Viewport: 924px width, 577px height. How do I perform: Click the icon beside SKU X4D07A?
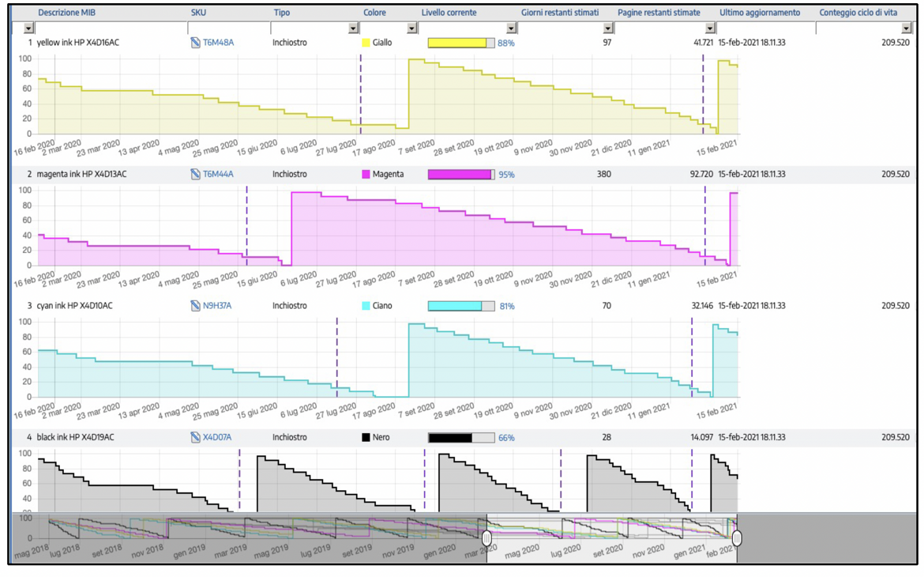[x=196, y=437]
